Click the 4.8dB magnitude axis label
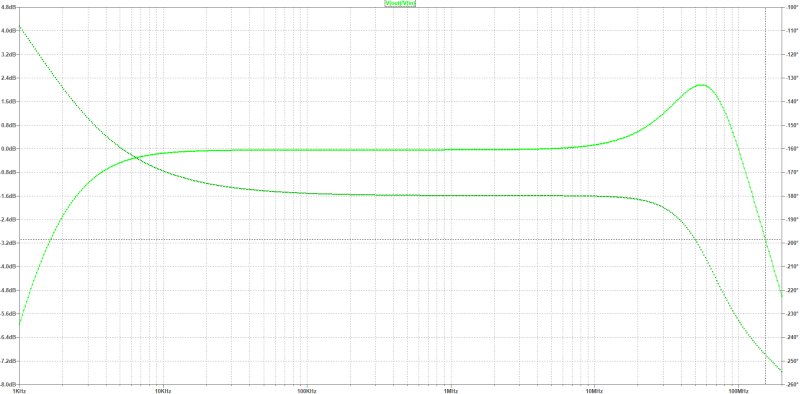The height and width of the screenshot is (394, 800). 9,7
